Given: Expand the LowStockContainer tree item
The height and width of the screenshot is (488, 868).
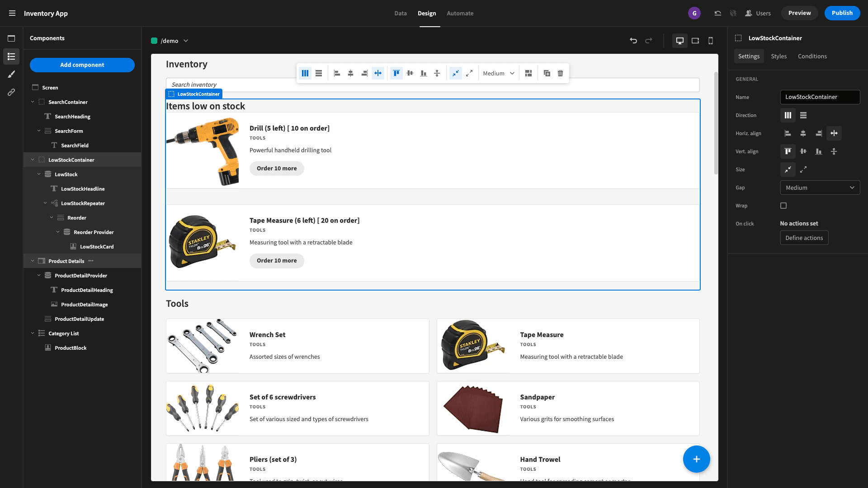Looking at the screenshot, I should [32, 160].
